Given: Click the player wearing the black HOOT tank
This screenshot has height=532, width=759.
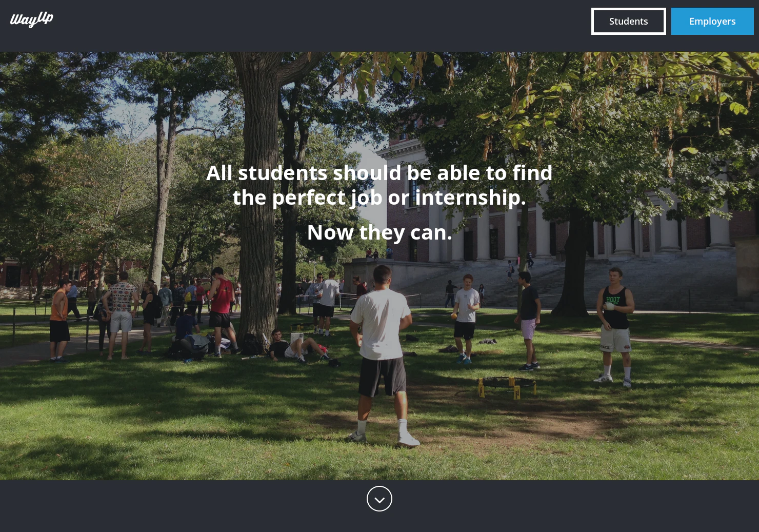Looking at the screenshot, I should [x=614, y=326].
